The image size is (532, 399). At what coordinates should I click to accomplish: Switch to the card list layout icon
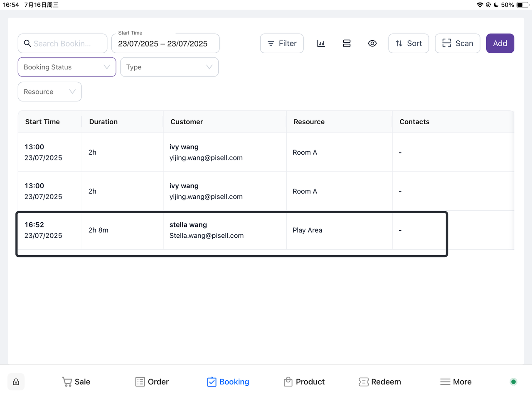point(347,44)
